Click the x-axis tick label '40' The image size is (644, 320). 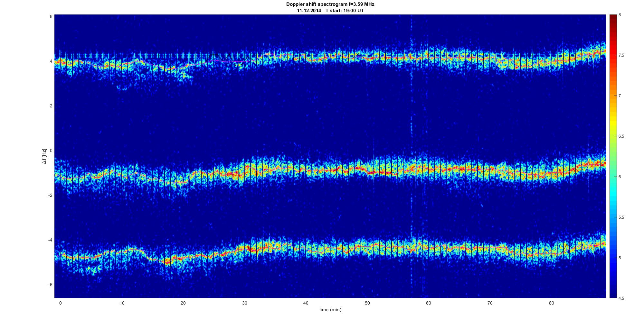coord(306,303)
